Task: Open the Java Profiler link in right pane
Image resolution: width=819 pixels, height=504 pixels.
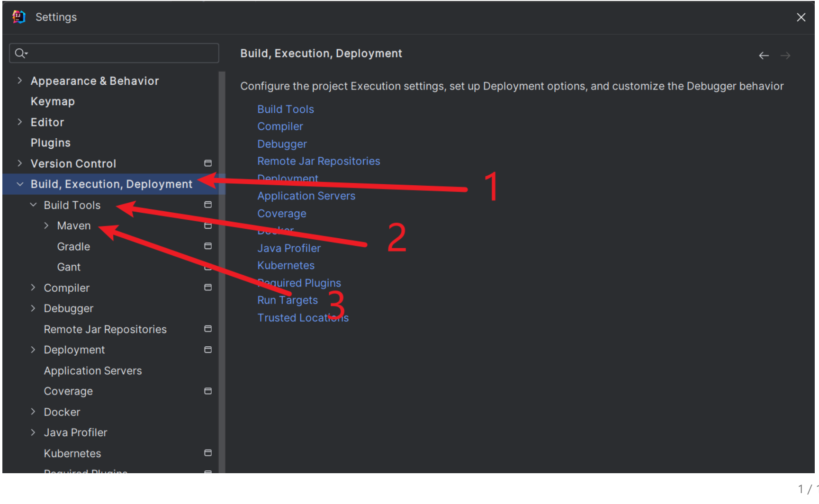Action: (x=289, y=248)
